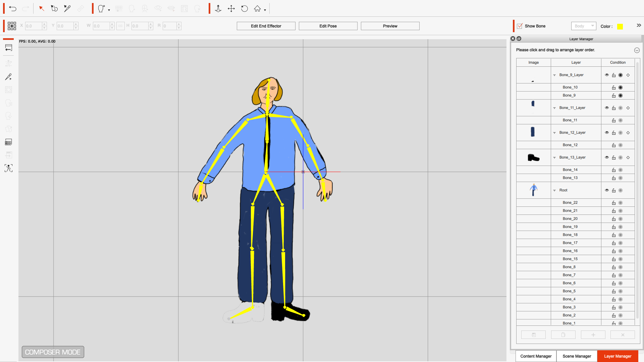Image resolution: width=644 pixels, height=362 pixels.
Task: Click the rotate view icon
Action: [x=245, y=9]
